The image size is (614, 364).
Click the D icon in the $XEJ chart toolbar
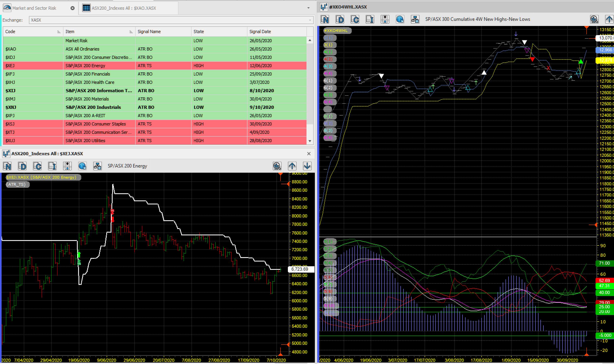click(22, 166)
